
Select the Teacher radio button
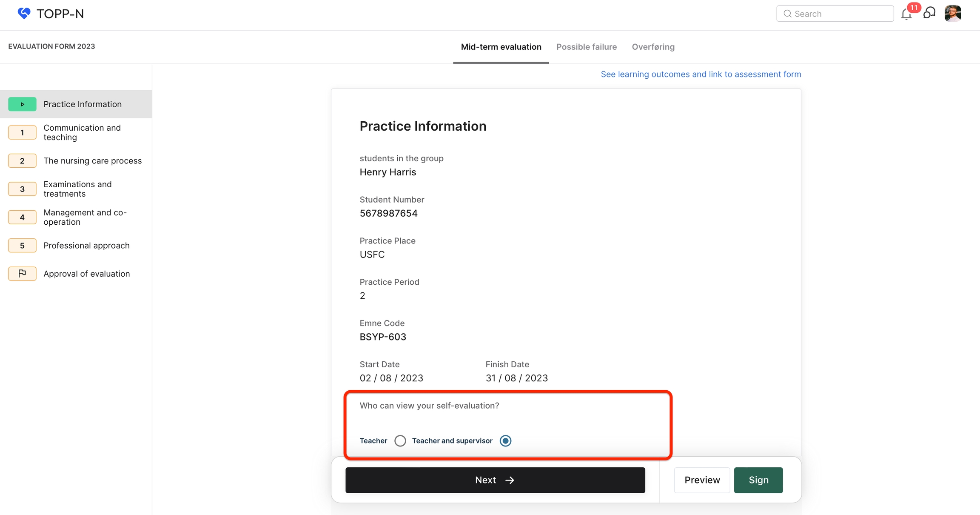point(400,441)
